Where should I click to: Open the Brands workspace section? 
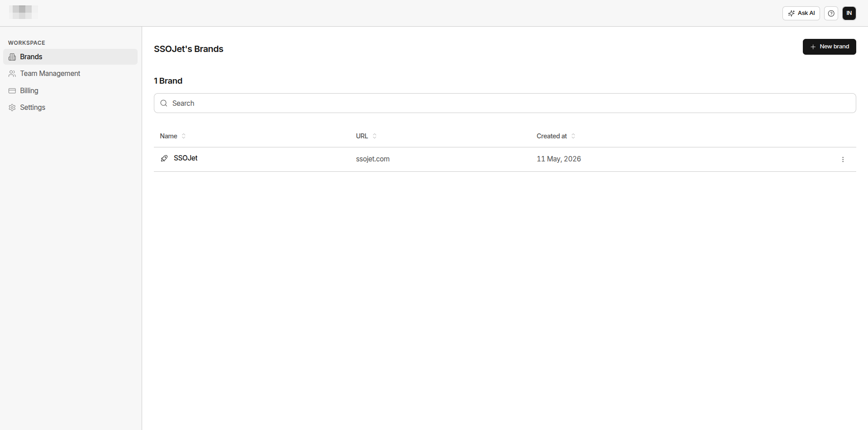pos(70,57)
